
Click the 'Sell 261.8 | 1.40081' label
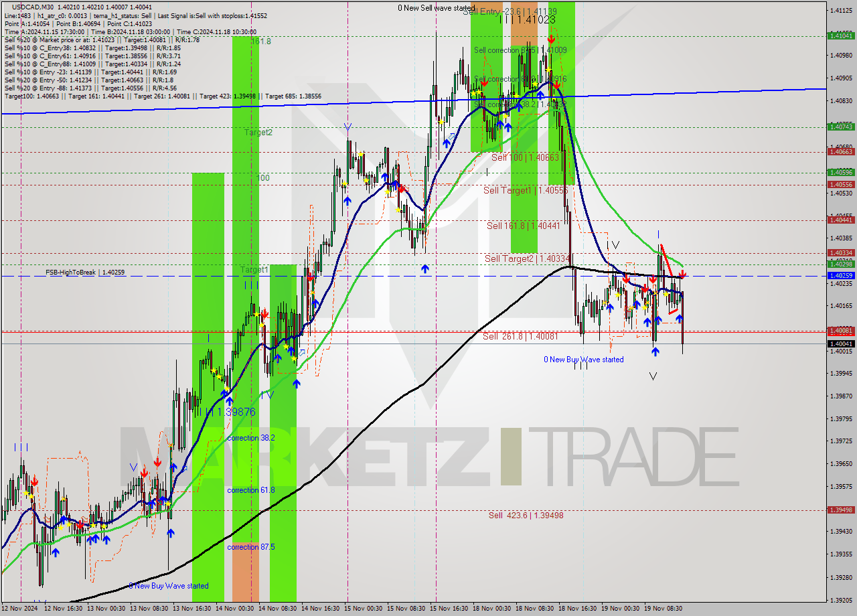pos(520,336)
